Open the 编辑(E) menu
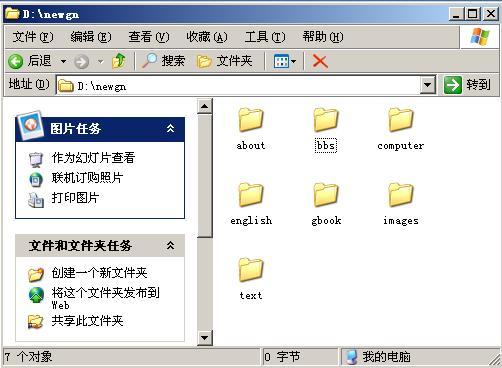Viewport: 502px width, 368px height. click(91, 37)
